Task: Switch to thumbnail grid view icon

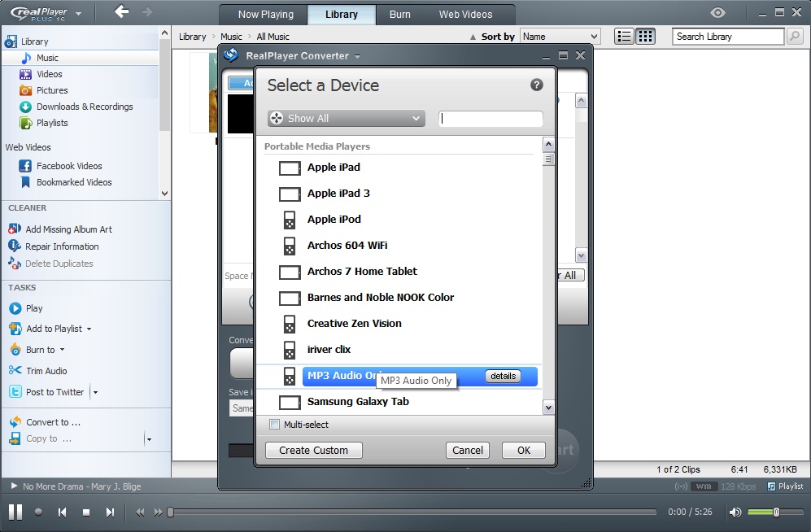Action: pyautogui.click(x=645, y=36)
